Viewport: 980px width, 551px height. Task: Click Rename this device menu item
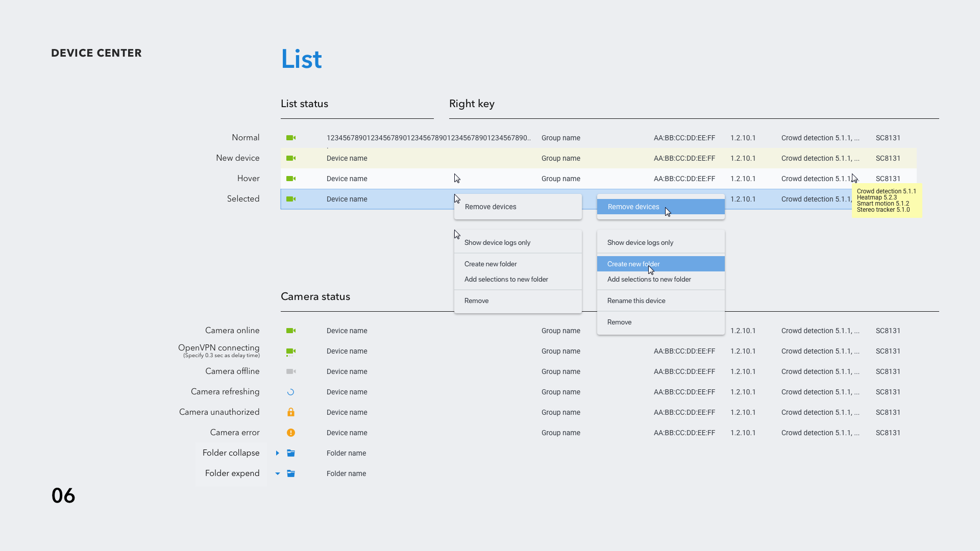pyautogui.click(x=636, y=300)
